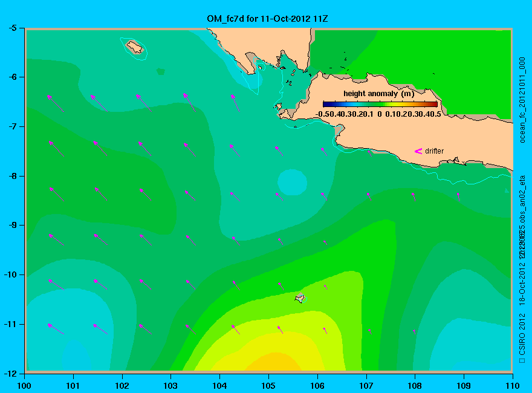Click the y-axis label -12
The width and height of the screenshot is (532, 393).
point(10,373)
